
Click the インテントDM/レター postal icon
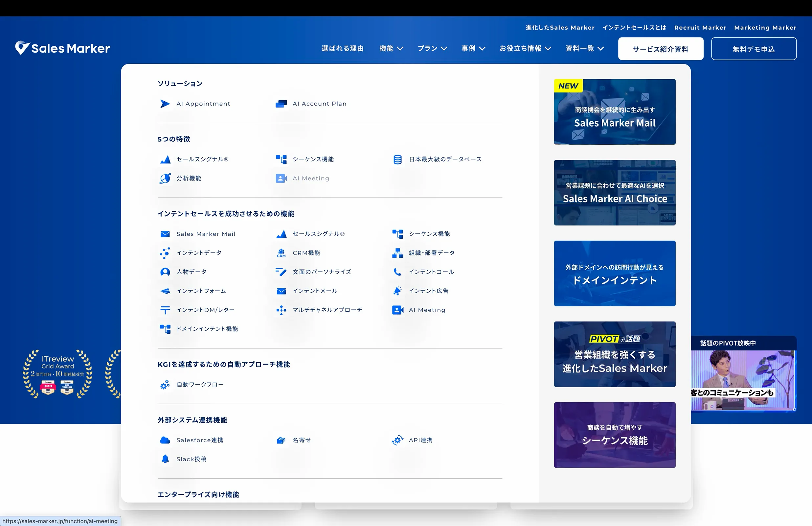(x=165, y=310)
